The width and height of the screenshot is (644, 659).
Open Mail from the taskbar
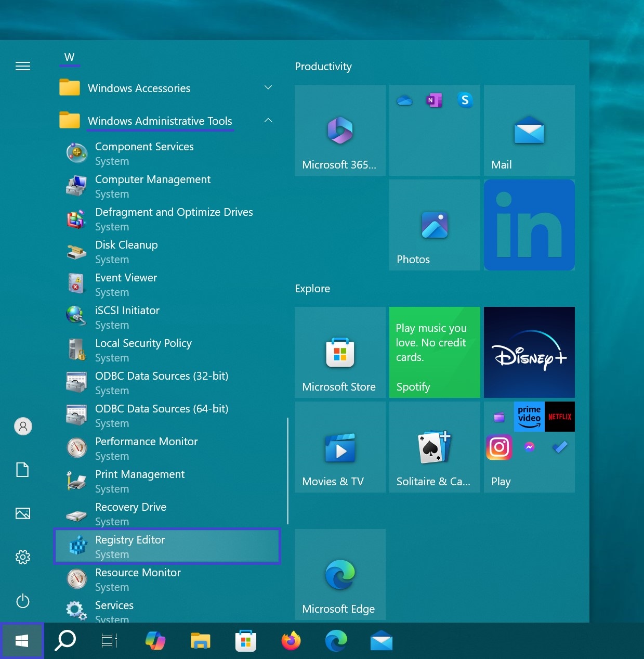click(x=382, y=641)
